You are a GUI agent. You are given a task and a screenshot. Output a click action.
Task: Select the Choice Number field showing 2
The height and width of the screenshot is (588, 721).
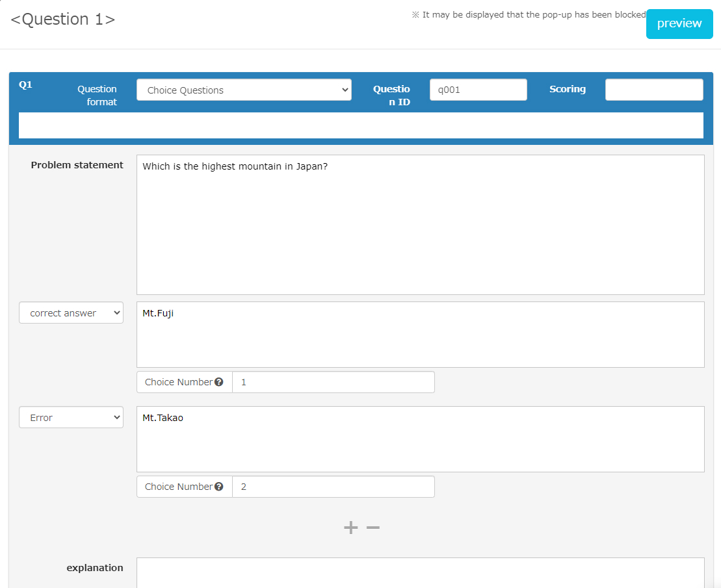(x=333, y=487)
